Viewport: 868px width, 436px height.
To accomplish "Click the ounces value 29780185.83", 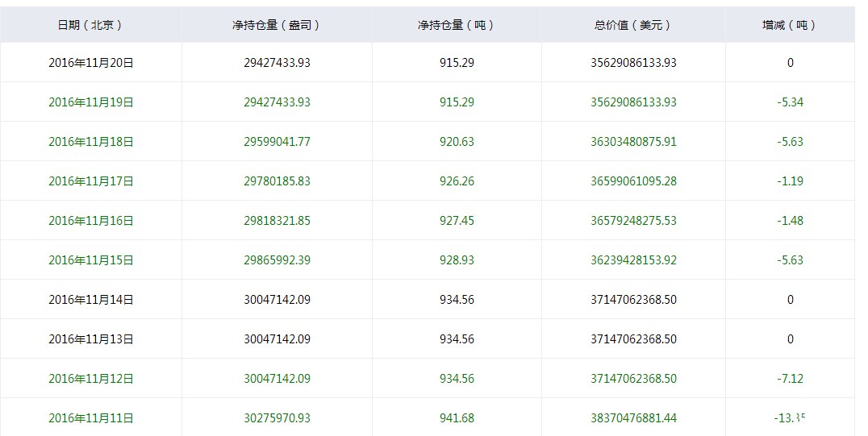I will point(276,181).
